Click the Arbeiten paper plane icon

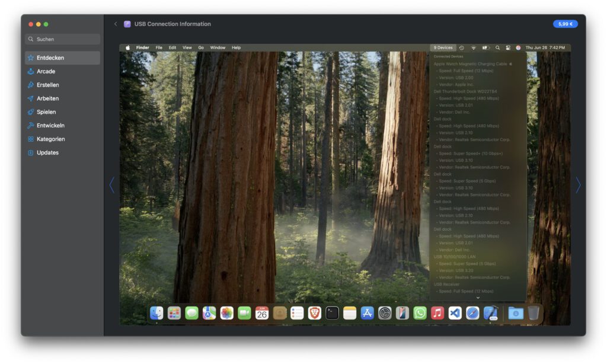click(x=31, y=99)
